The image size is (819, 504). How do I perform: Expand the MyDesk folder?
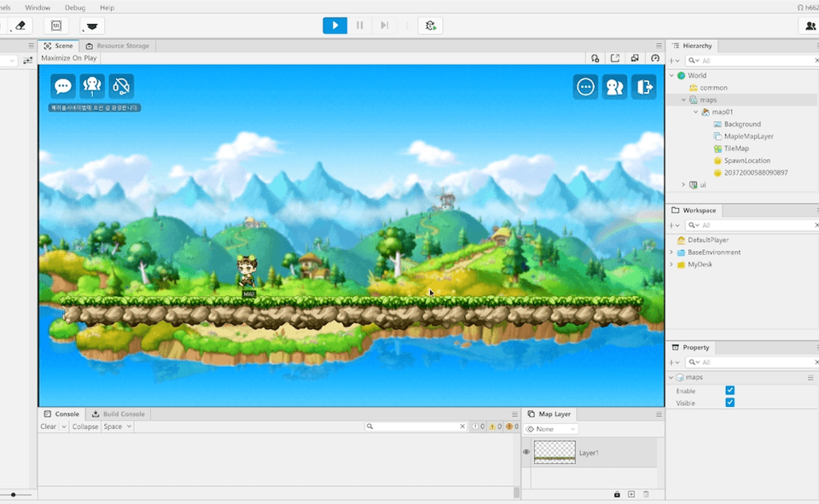tap(671, 264)
